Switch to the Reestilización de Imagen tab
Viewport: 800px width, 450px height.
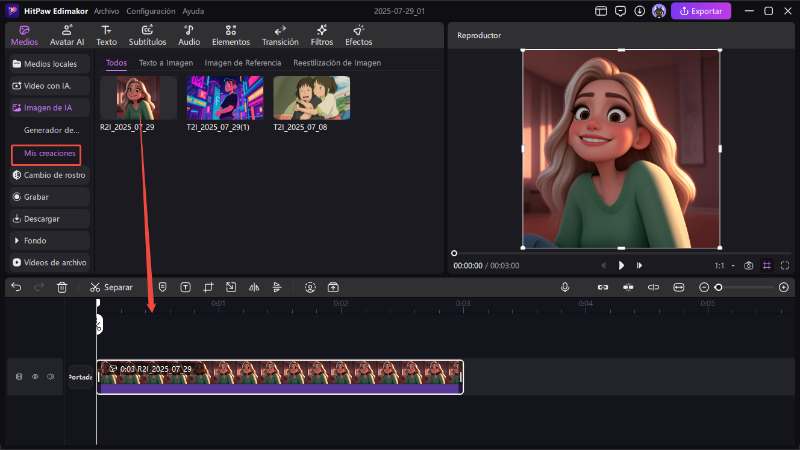pos(337,63)
